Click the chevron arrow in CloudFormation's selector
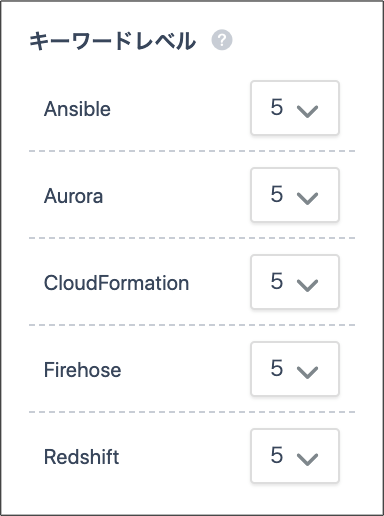This screenshot has width=384, height=516. click(307, 285)
